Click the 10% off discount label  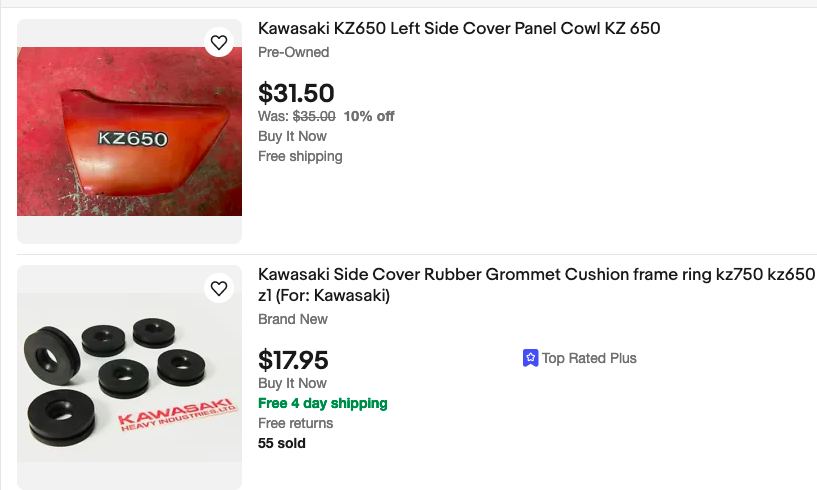tap(369, 116)
